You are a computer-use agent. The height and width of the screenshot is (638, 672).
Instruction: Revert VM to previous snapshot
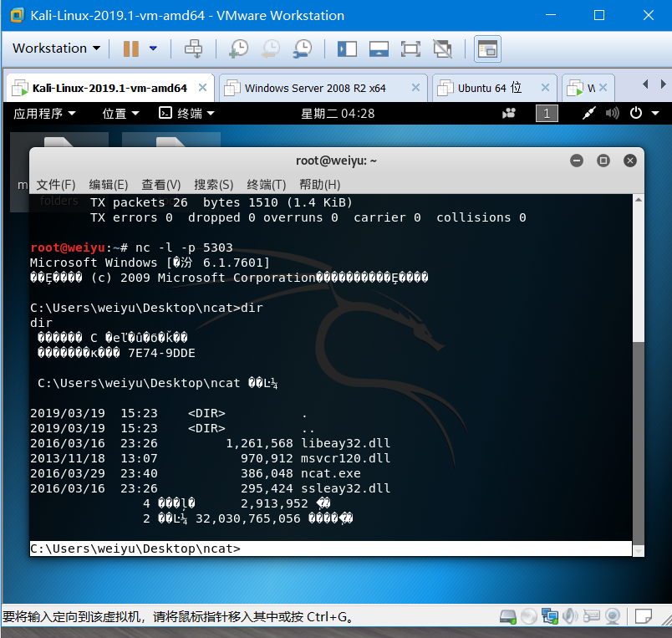tap(271, 48)
